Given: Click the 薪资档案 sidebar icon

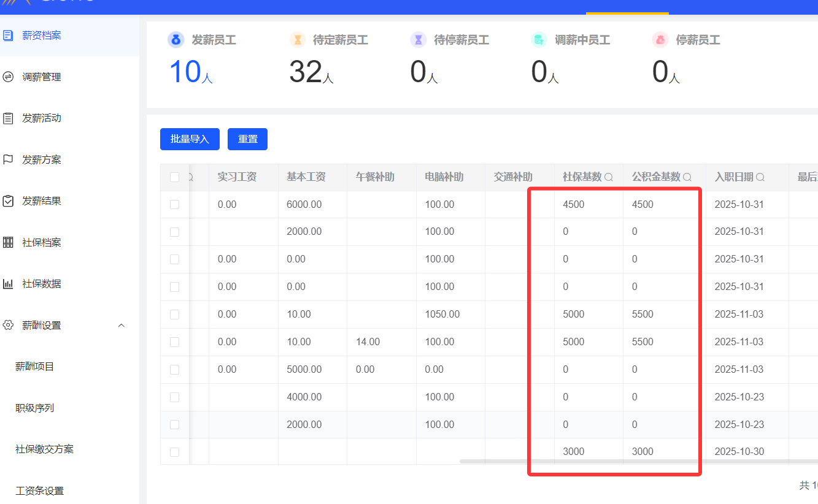Looking at the screenshot, I should click(8, 36).
